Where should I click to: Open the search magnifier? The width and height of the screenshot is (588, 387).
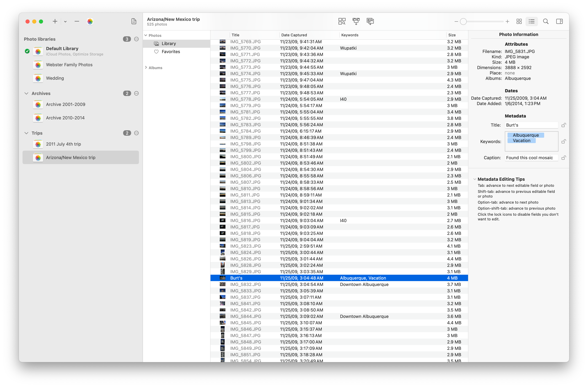click(546, 22)
